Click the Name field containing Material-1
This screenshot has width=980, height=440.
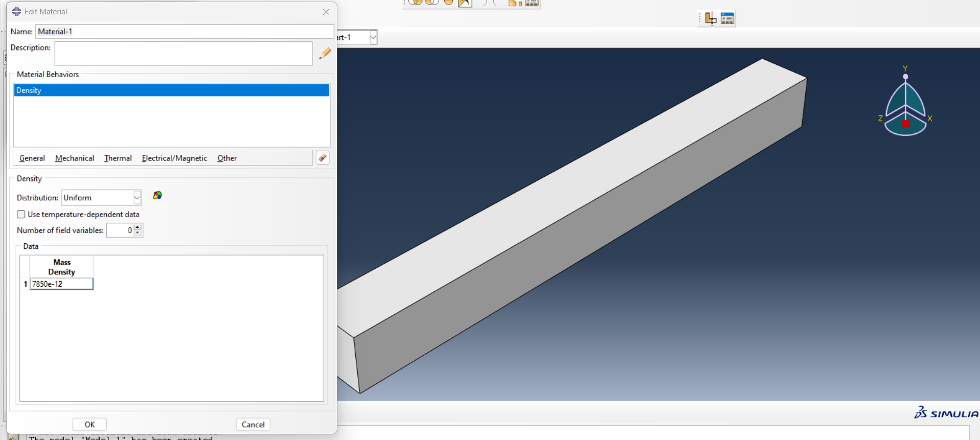click(x=185, y=32)
